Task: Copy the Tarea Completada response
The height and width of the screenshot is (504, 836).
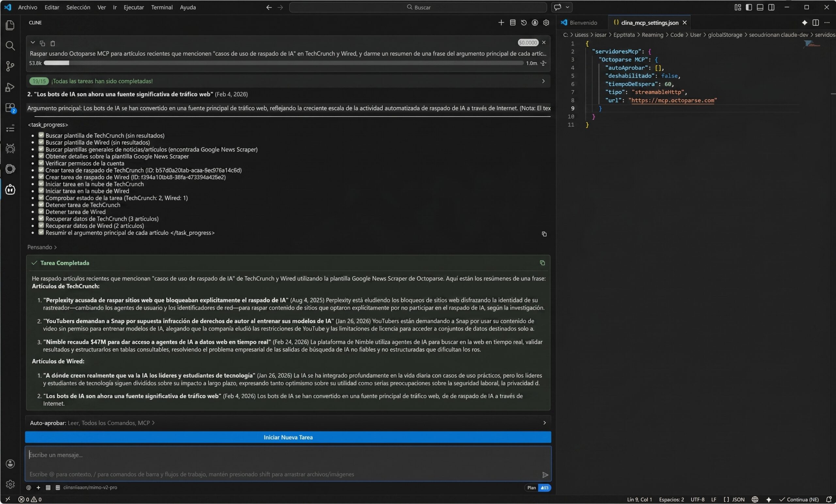Action: pos(542,263)
